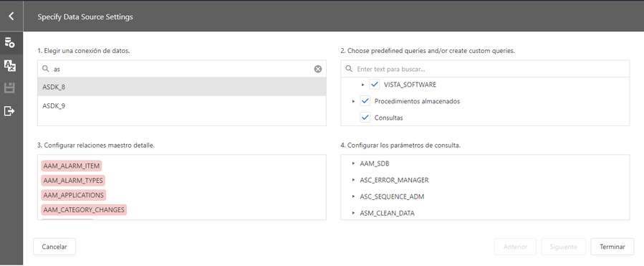Open the localization translate sidebar icon
The width and height of the screenshot is (644, 266).
pos(9,65)
